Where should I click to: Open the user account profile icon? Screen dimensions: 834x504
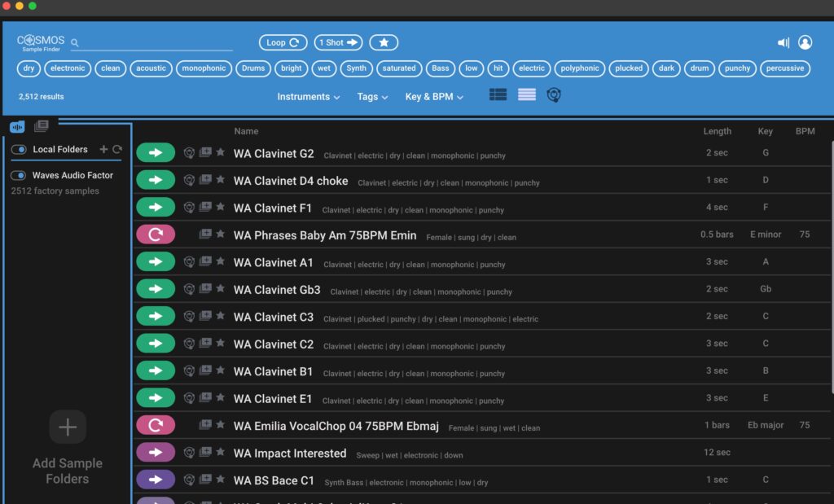(x=805, y=42)
